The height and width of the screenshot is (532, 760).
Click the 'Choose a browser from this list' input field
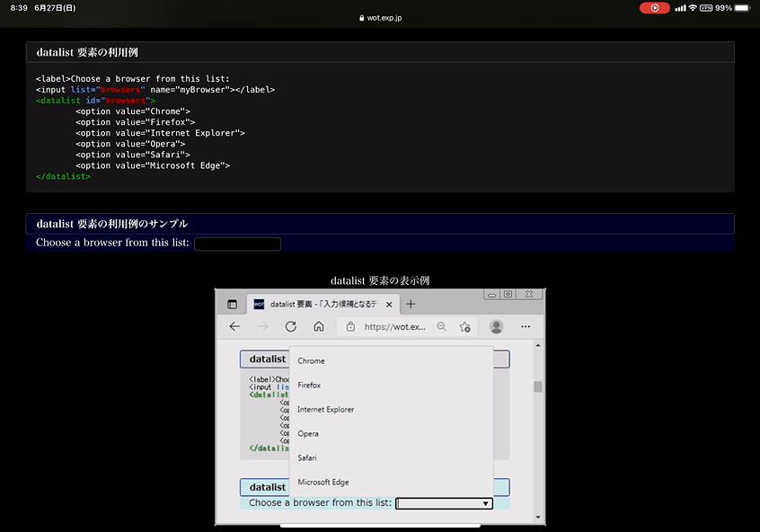click(x=237, y=244)
